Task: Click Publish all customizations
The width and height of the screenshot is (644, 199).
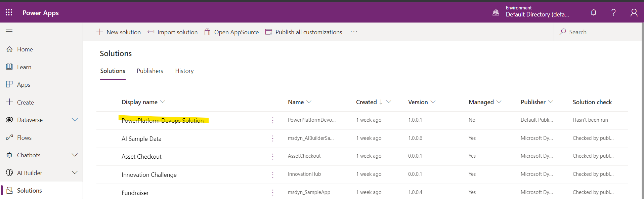Action: pyautogui.click(x=304, y=32)
